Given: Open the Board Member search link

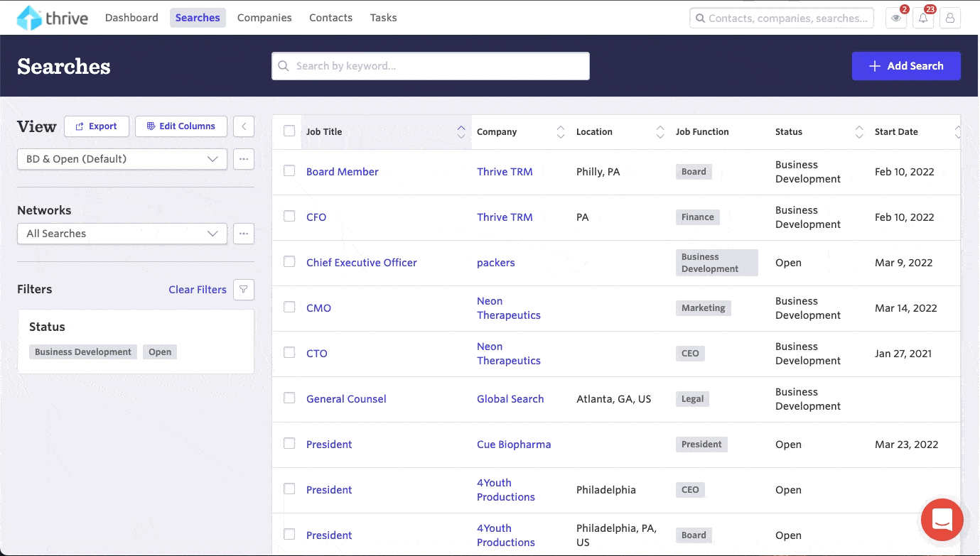Looking at the screenshot, I should (343, 172).
